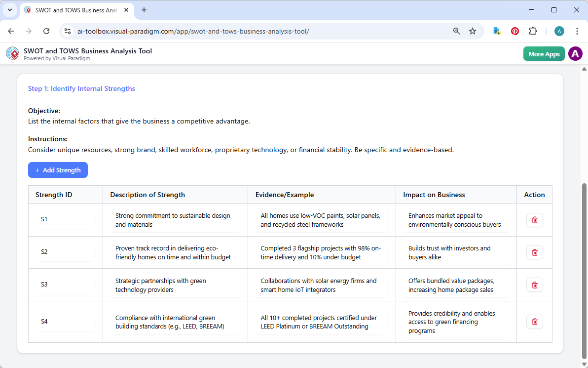Click the S1 Strength ID input field
Screen dimensions: 588x368
[65, 220]
